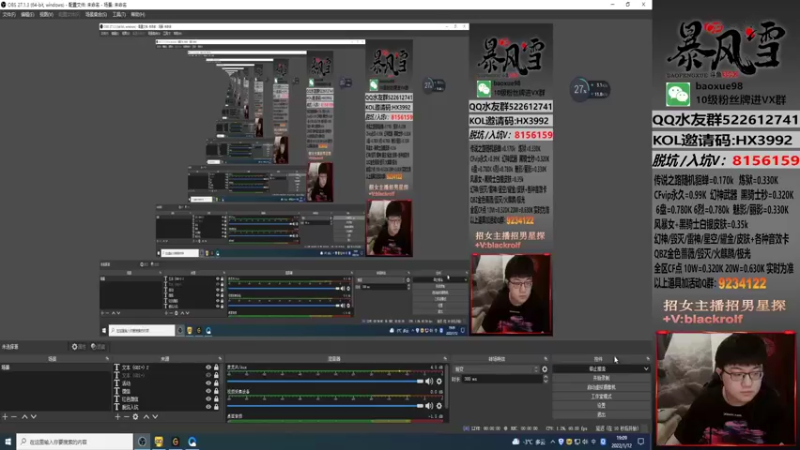Viewport: 800px width, 450px height.
Task: Pop out the Audio Mixer dock with its header icon
Action: point(445,359)
